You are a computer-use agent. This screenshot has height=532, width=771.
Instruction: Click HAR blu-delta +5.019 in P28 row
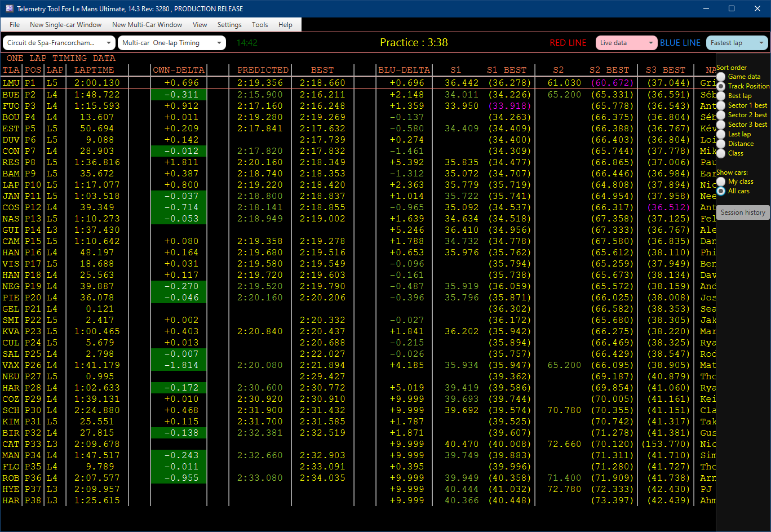click(x=407, y=388)
